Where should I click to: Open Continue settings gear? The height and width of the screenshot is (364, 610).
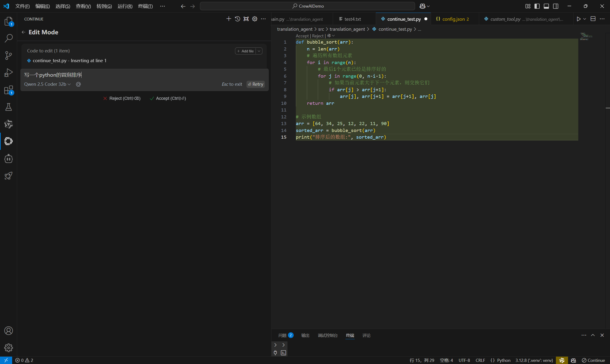pyautogui.click(x=255, y=19)
